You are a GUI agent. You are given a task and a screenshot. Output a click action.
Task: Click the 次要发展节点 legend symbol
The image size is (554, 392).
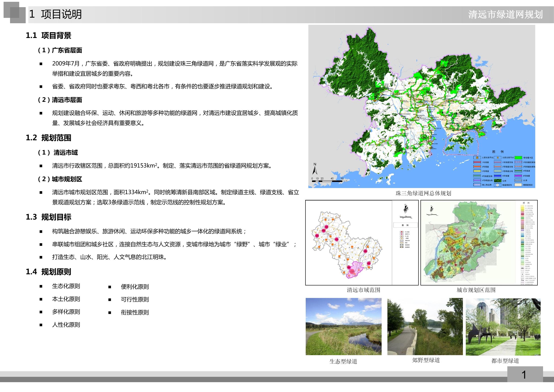pyautogui.click(x=498, y=158)
